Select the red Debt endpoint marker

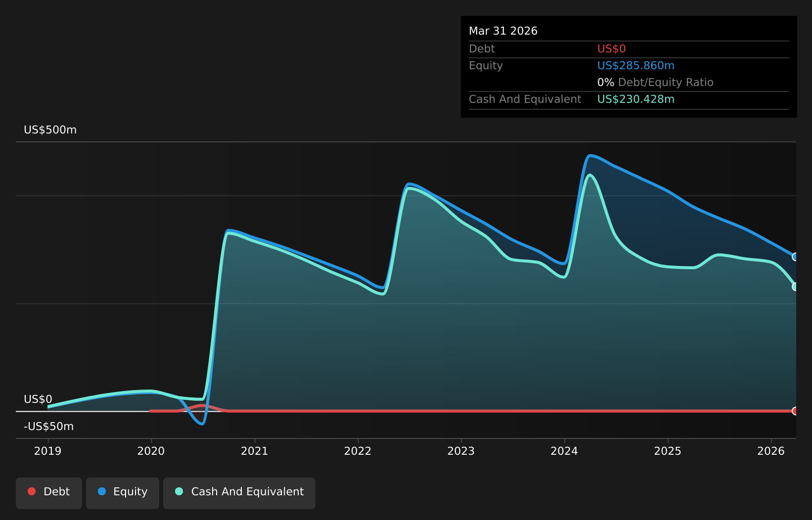pos(795,411)
